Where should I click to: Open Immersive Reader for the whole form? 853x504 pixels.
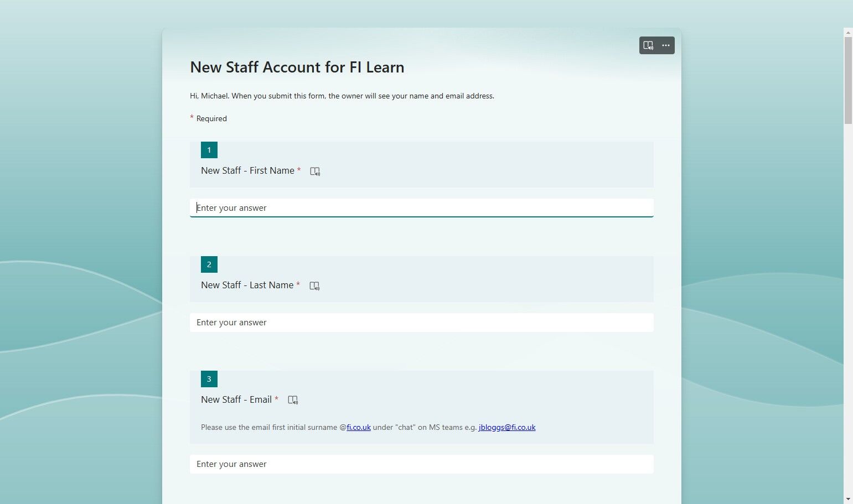[648, 45]
